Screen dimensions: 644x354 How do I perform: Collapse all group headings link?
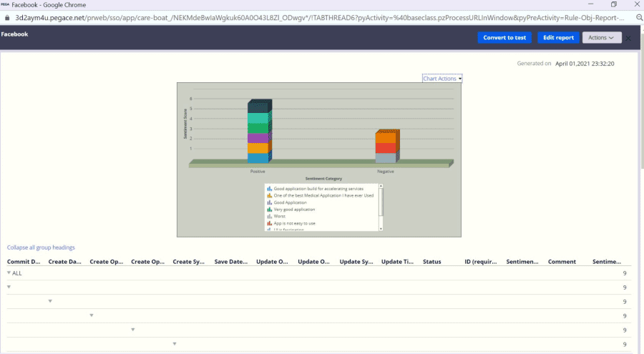click(x=41, y=247)
